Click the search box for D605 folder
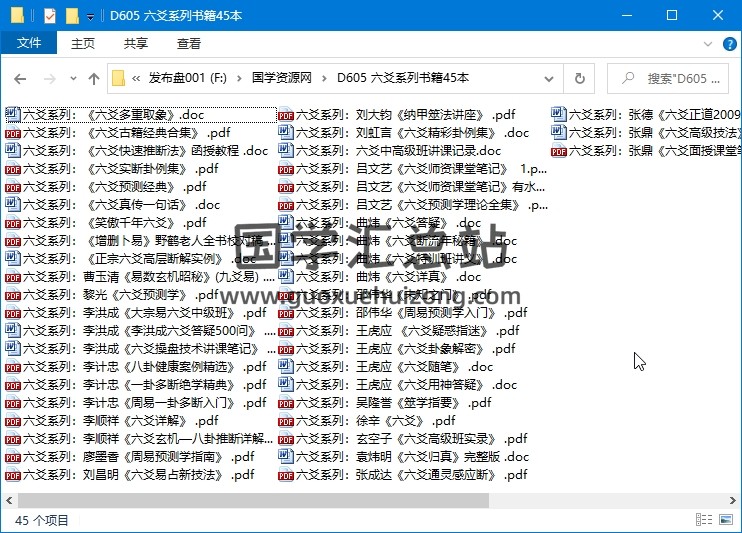The width and height of the screenshot is (742, 533). [673, 78]
